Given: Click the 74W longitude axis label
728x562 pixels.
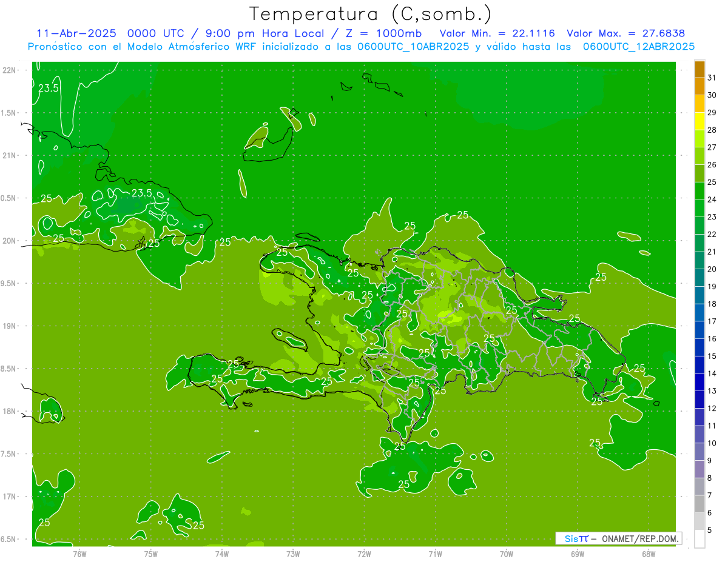Looking at the screenshot, I should 222,554.
